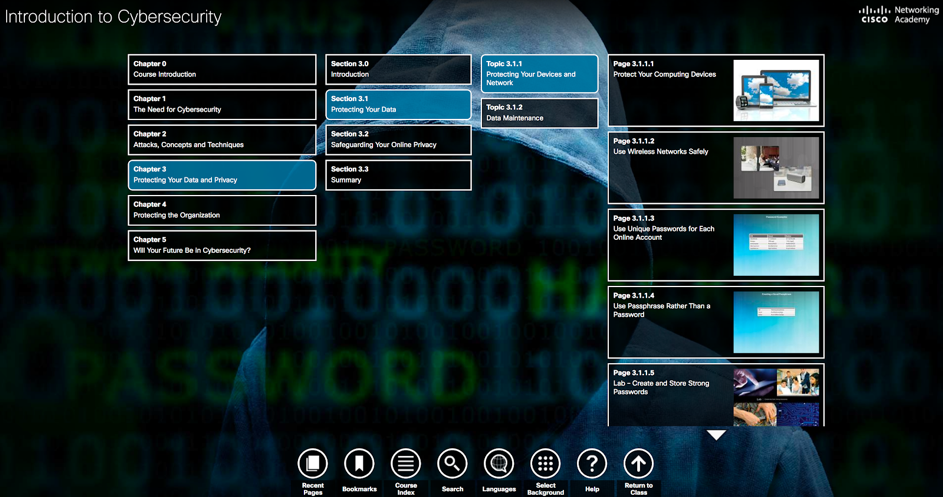Select Topic 3.1.2 Data Maintenance
The image size is (943, 497).
(540, 113)
